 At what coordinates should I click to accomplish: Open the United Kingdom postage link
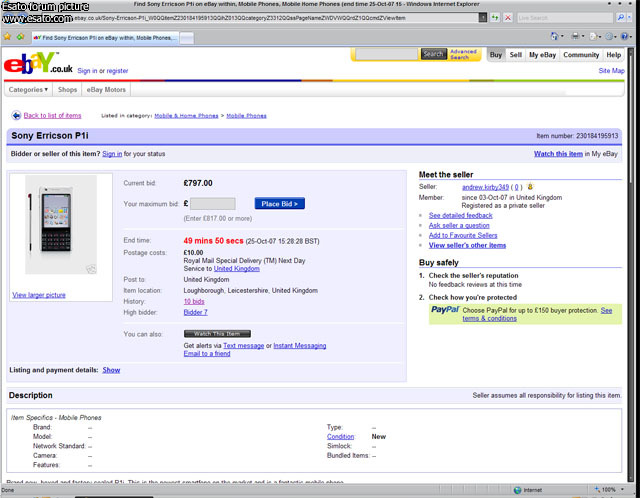tap(236, 269)
